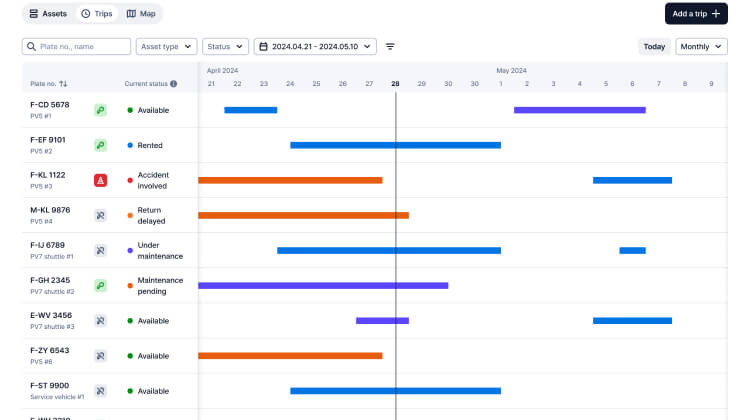Click the crossed-key icon for M-KL 9876
This screenshot has height=420, width=750.
pyautogui.click(x=100, y=215)
